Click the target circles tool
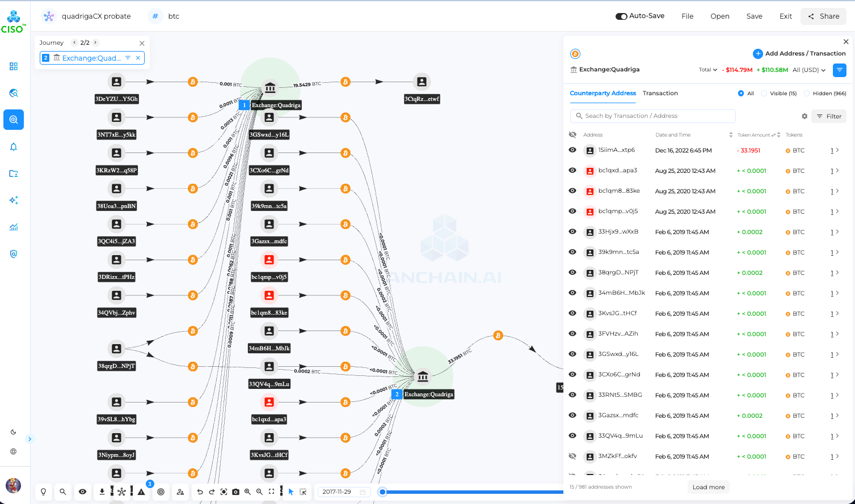855x504 pixels. (x=161, y=492)
